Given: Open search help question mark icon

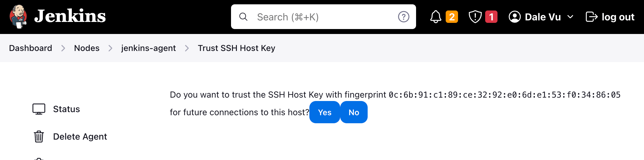Looking at the screenshot, I should 403,17.
